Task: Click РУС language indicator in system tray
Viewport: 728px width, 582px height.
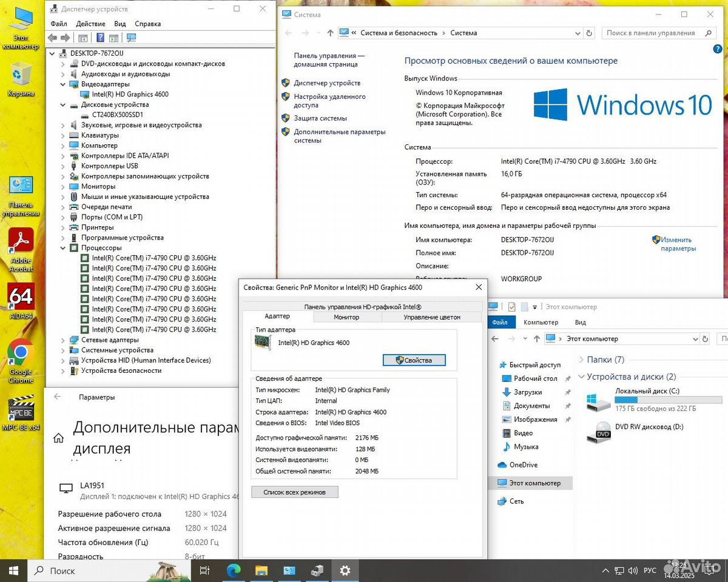Action: (x=650, y=570)
